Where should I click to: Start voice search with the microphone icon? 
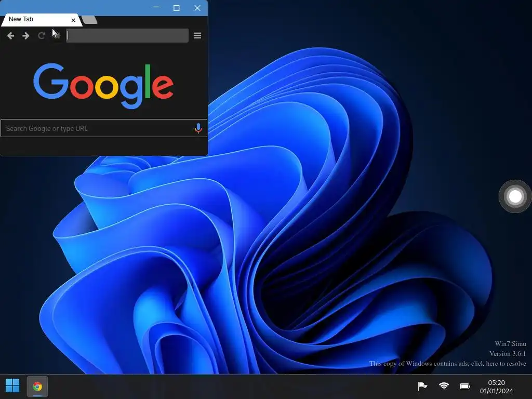(x=198, y=128)
